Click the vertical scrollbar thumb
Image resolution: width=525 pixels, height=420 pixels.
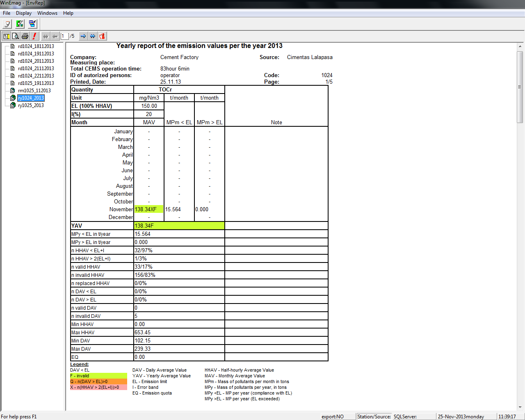[520, 87]
